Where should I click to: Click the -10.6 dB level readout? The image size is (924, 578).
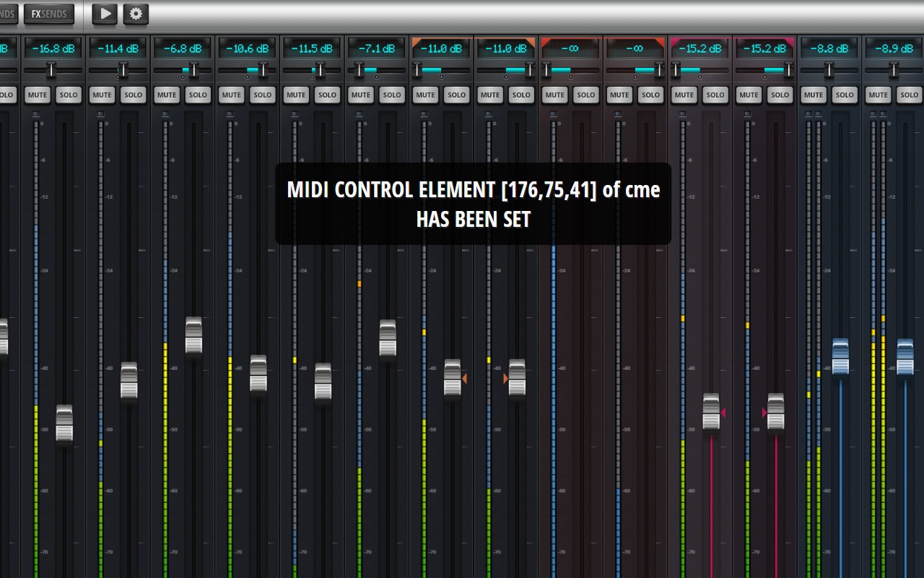[x=247, y=48]
